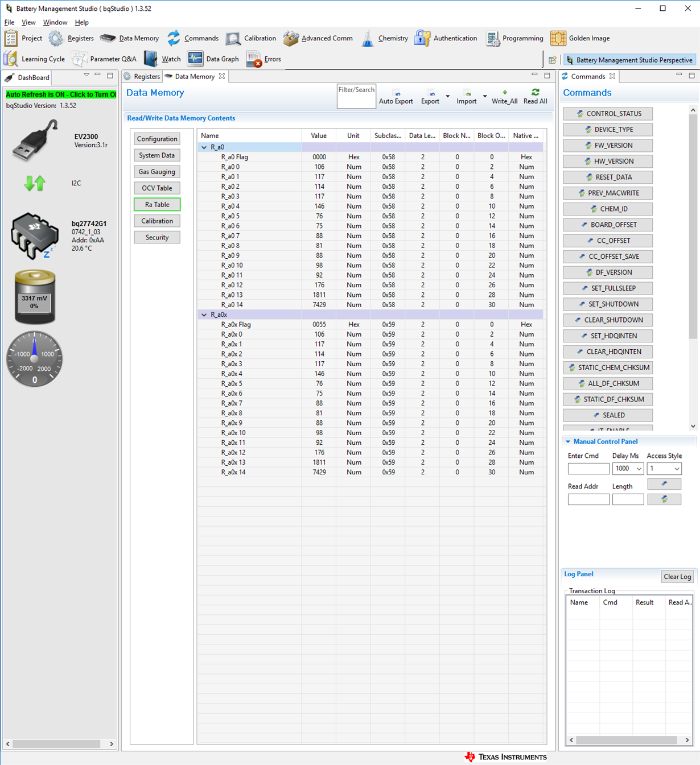This screenshot has height=765, width=700.
Task: Open the Export dropdown arrow
Action: (447, 96)
